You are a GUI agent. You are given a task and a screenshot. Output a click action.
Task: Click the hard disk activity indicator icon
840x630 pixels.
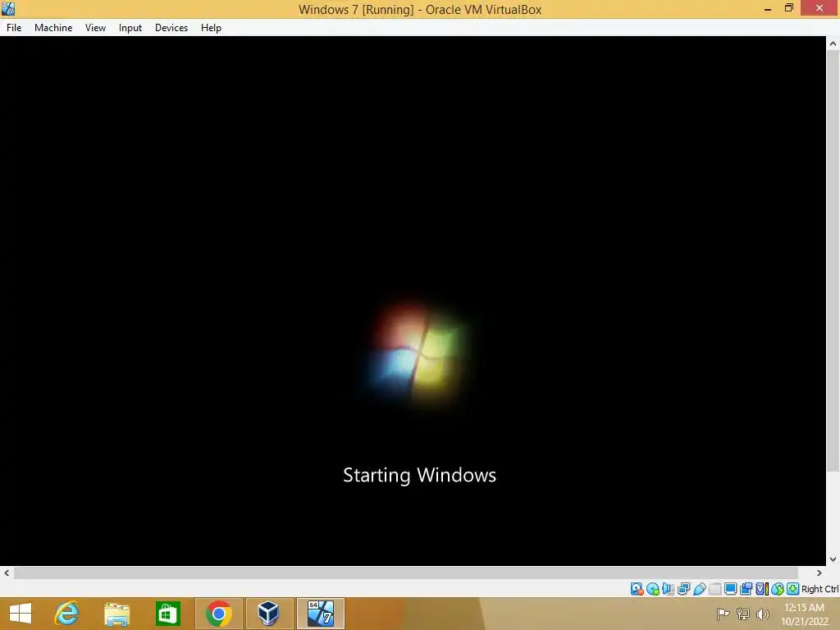coord(637,589)
